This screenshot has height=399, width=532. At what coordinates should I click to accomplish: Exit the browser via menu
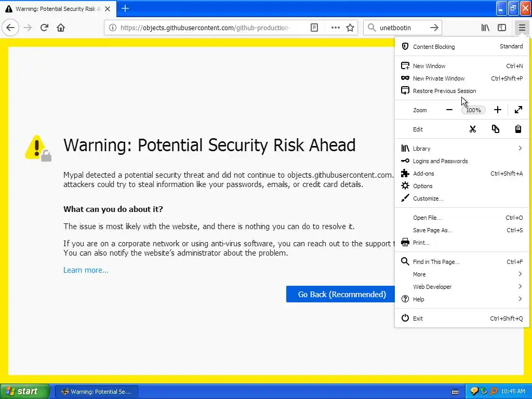coord(462,318)
